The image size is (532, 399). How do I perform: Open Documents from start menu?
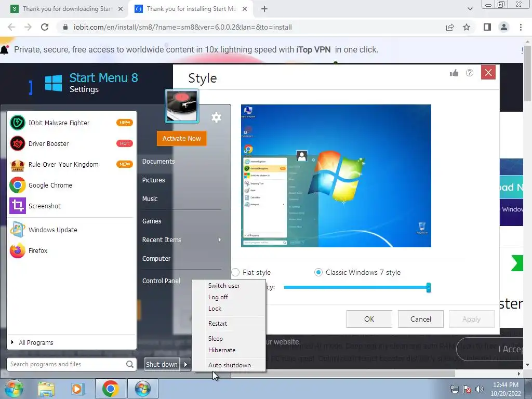pyautogui.click(x=158, y=162)
